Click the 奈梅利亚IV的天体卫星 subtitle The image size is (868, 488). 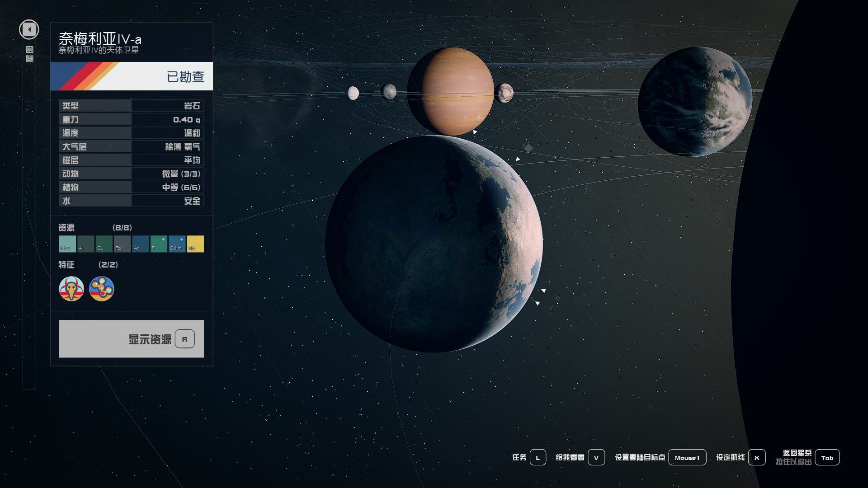click(x=99, y=50)
